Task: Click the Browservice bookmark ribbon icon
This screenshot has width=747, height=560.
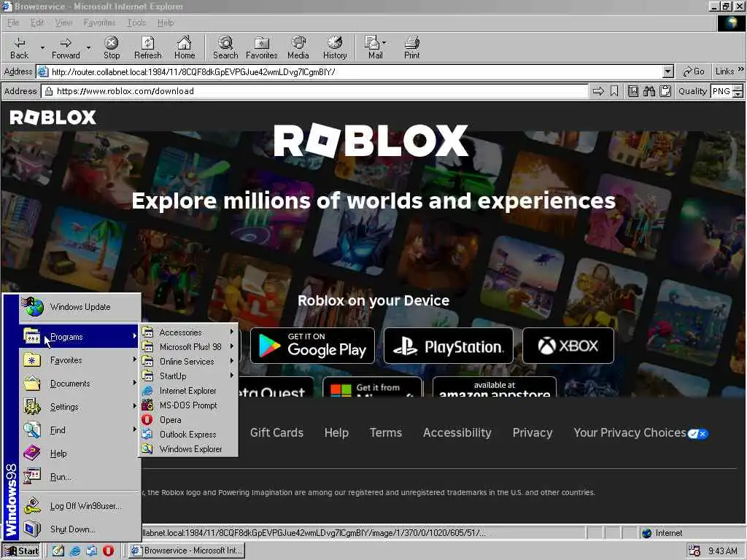Action: click(614, 91)
